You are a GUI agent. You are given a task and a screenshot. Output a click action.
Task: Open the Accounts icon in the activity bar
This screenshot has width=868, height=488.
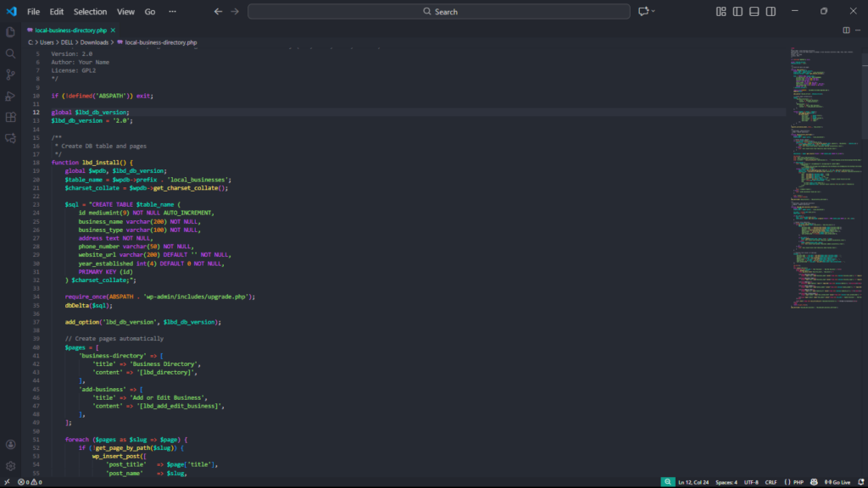[x=11, y=444]
